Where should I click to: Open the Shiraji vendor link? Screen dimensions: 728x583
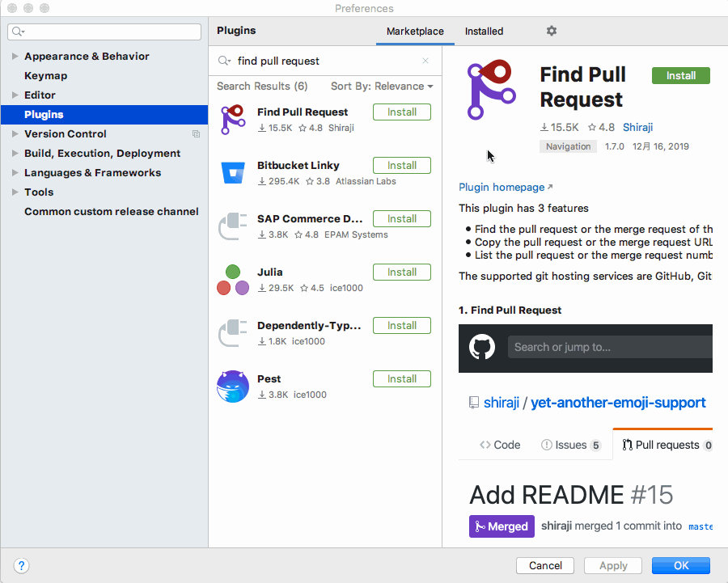[x=637, y=127]
